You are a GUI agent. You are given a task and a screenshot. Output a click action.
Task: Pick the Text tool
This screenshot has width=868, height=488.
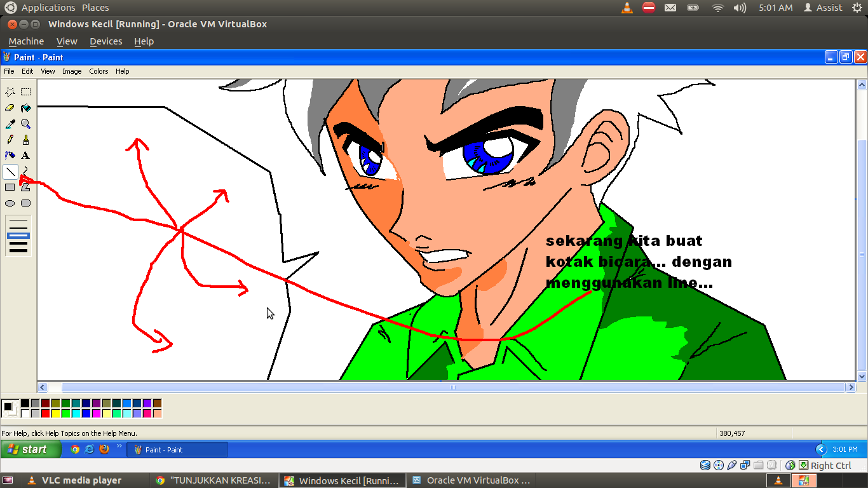coord(25,156)
